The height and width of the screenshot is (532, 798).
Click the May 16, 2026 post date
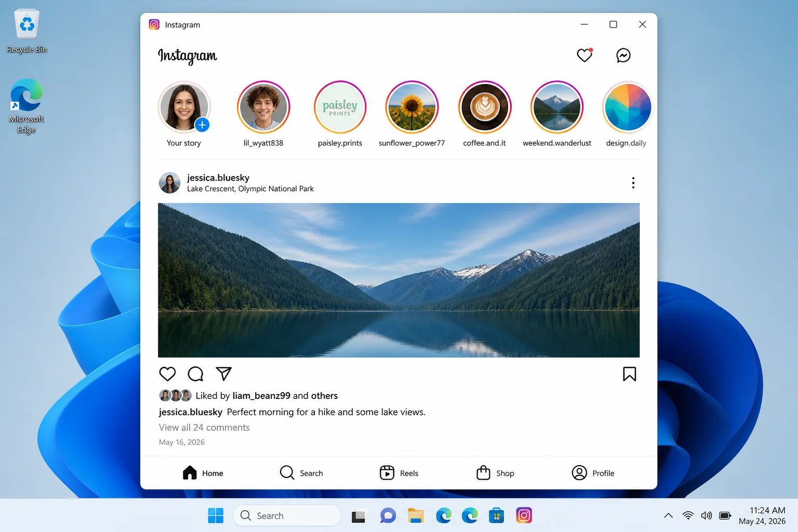click(x=182, y=442)
